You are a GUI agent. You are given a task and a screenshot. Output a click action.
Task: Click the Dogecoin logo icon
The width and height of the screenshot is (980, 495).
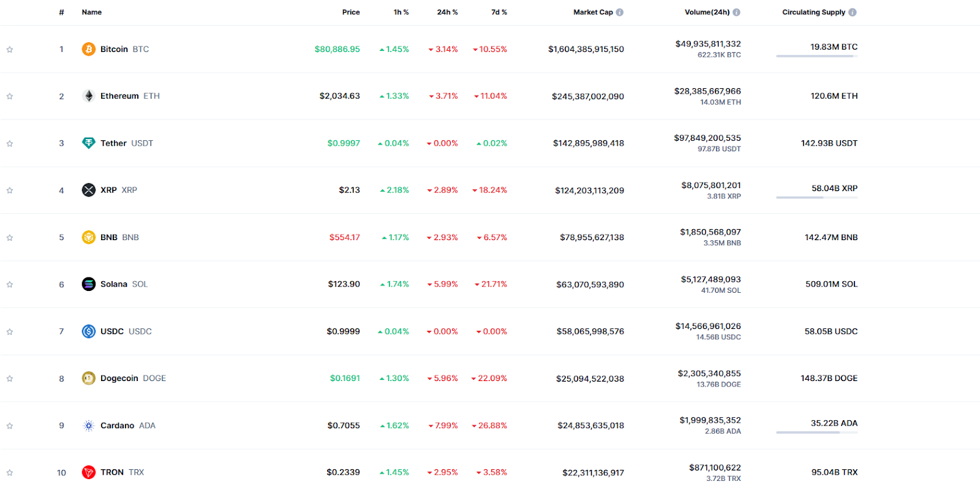point(89,378)
